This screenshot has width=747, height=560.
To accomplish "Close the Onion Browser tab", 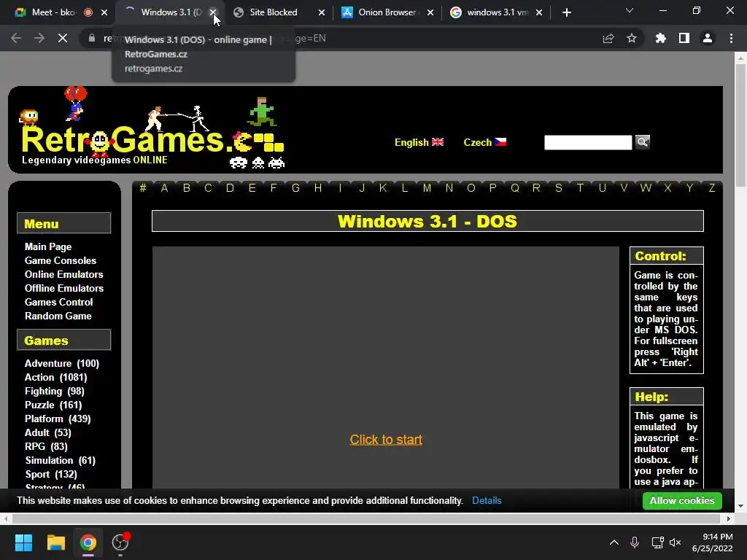I will 430,12.
